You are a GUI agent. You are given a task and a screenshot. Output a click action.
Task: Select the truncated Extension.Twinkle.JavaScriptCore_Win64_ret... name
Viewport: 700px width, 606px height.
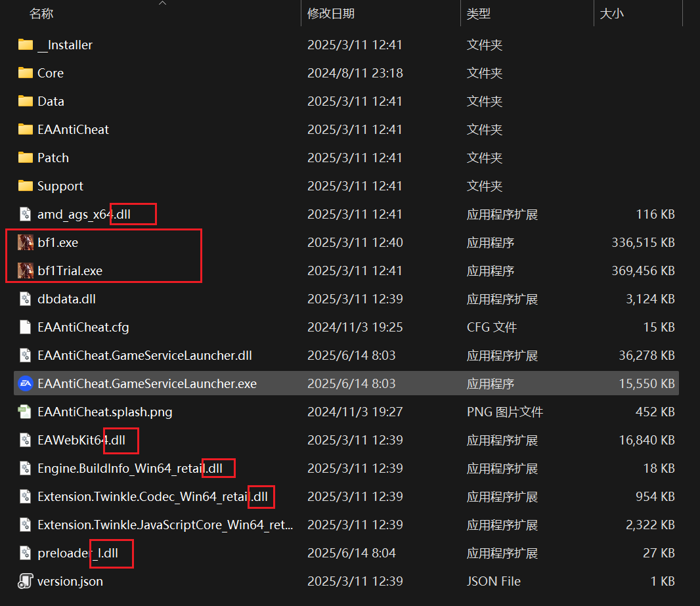(x=165, y=525)
